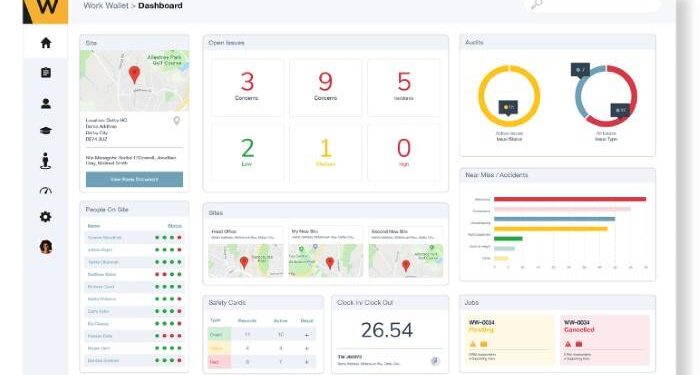Open the single person icon in sidebar

tap(46, 104)
